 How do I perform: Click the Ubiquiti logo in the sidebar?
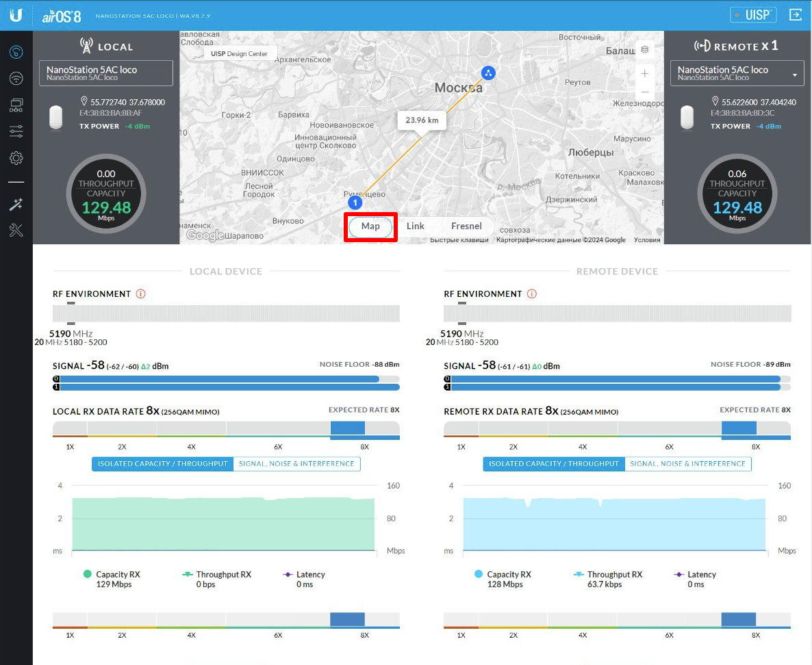point(16,15)
